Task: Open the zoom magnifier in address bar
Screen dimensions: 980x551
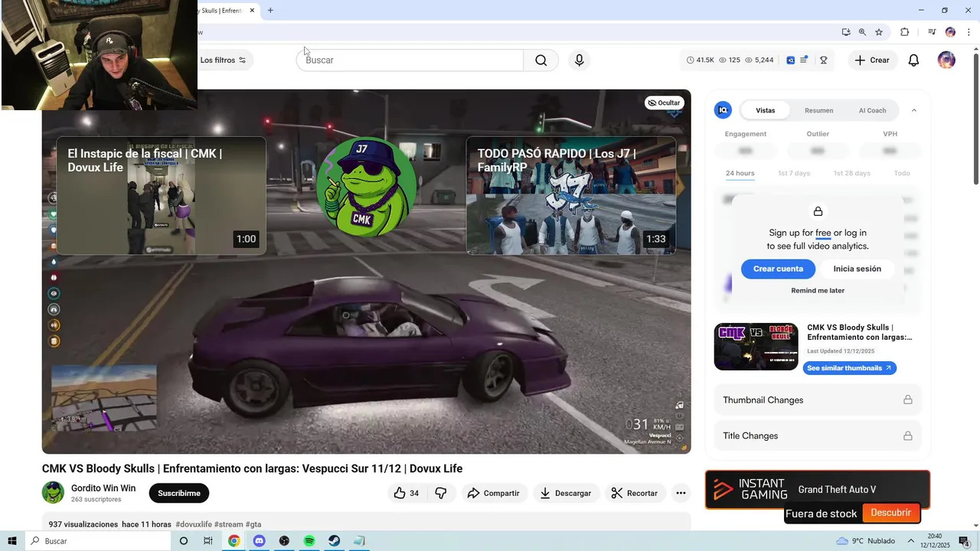Action: coord(862,32)
